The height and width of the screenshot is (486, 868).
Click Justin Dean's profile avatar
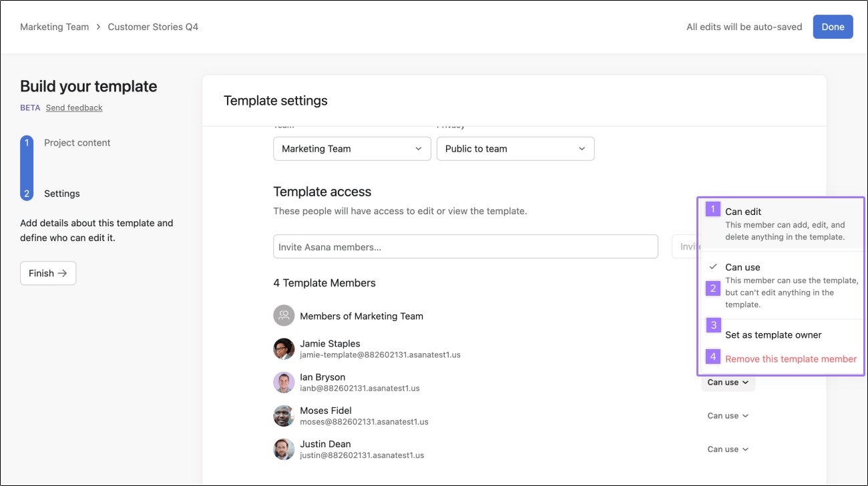284,449
